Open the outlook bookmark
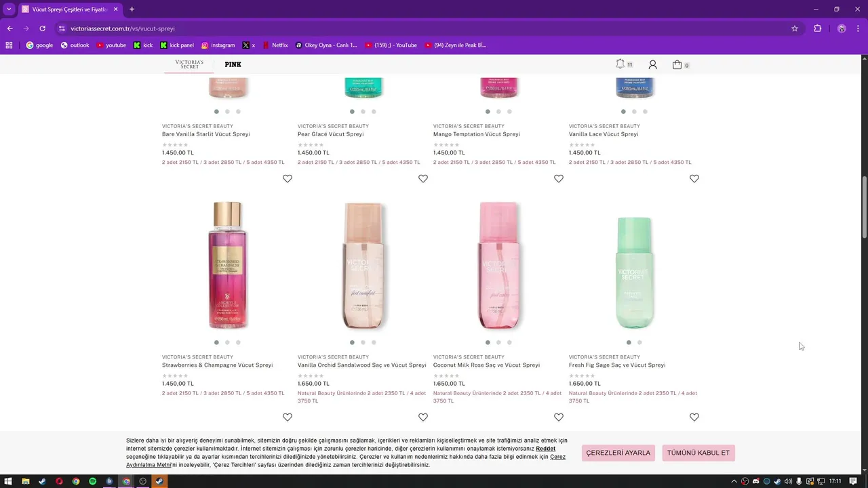The image size is (868, 488). tap(75, 45)
